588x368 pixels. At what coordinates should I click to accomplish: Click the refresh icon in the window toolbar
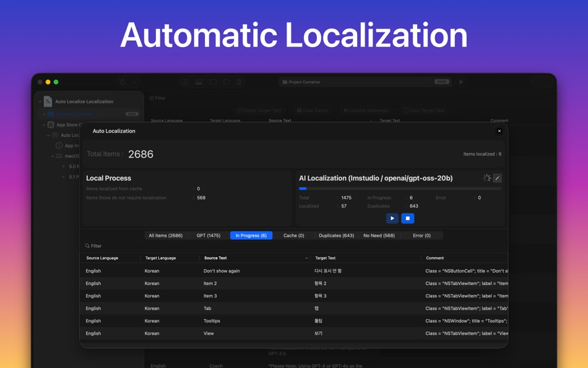coord(123,82)
